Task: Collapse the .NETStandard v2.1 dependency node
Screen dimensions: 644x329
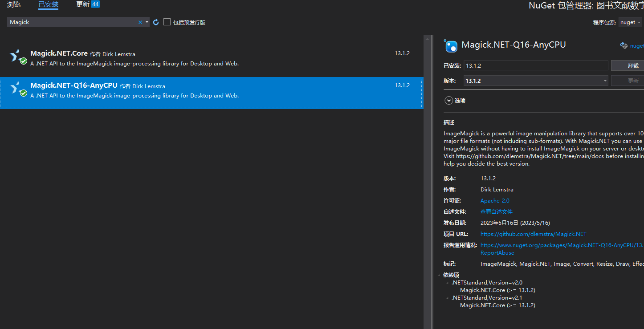Action: pos(448,298)
